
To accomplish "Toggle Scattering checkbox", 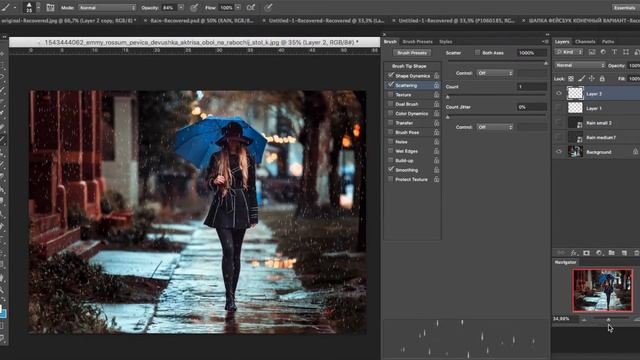I will tap(391, 85).
